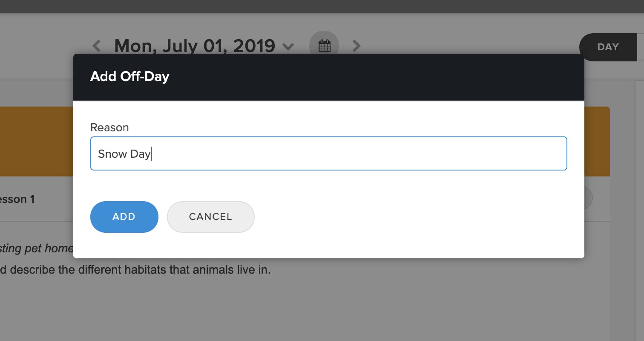Focus the Reason text field
The height and width of the screenshot is (341, 644).
[x=328, y=153]
